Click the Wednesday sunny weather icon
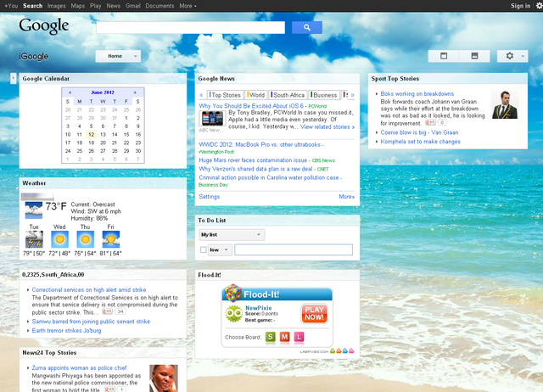 coord(59,239)
